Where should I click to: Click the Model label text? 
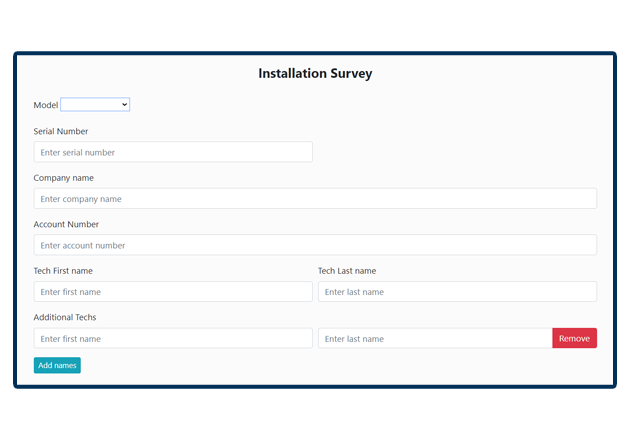46,105
